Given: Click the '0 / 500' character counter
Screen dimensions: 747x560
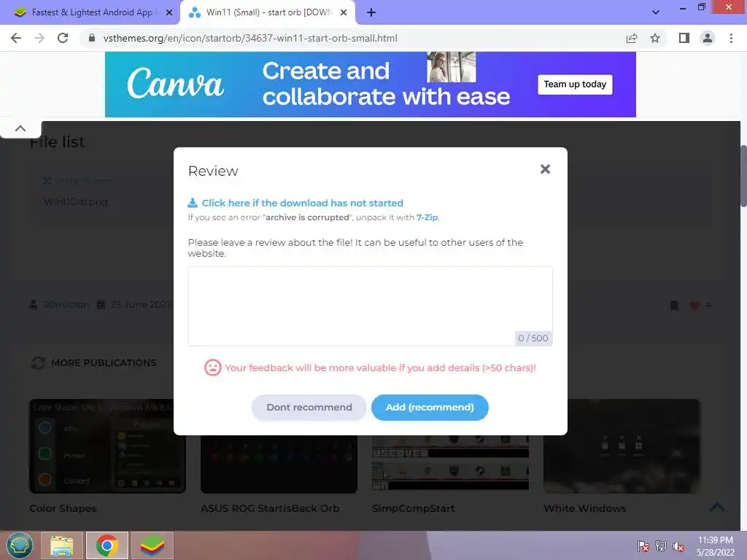Looking at the screenshot, I should point(533,338).
